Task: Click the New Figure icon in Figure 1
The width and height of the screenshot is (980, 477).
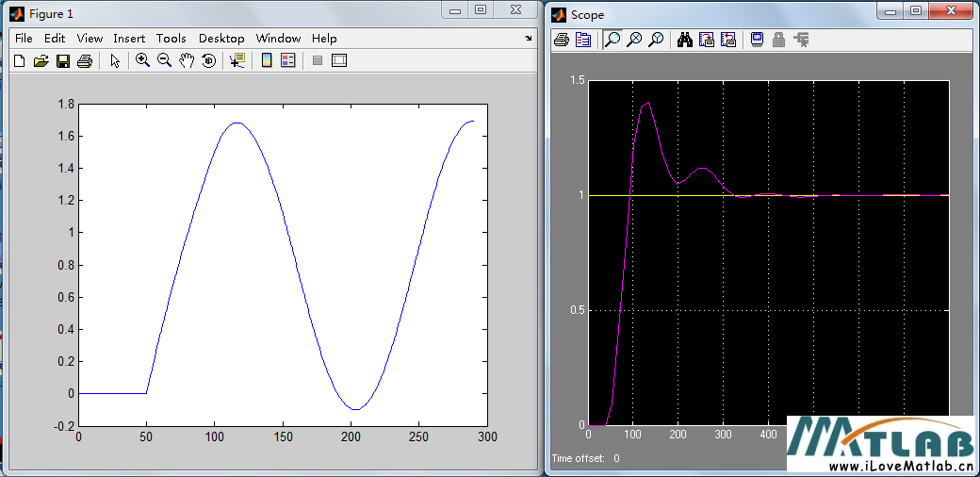Action: click(20, 60)
